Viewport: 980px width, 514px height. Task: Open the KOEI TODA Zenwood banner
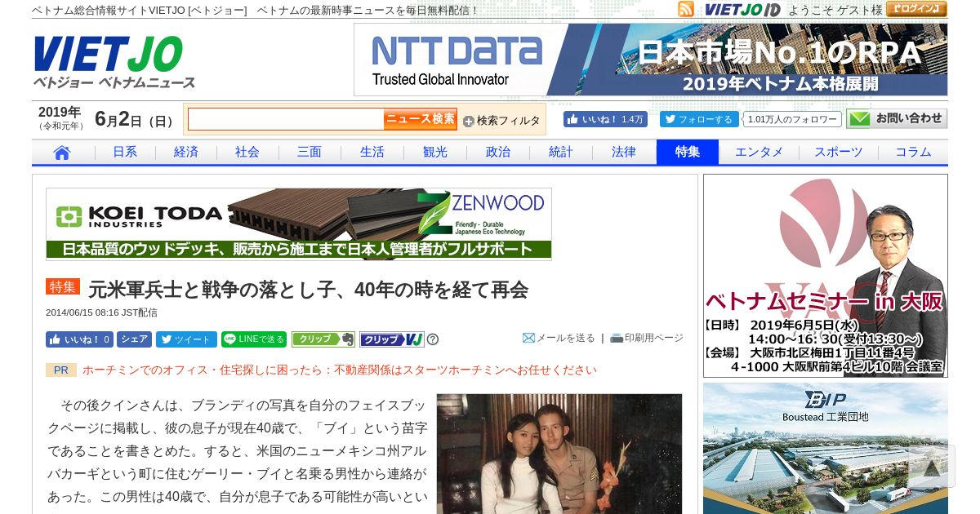pyautogui.click(x=299, y=224)
